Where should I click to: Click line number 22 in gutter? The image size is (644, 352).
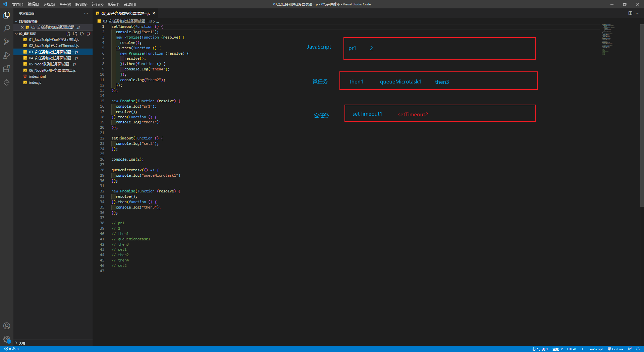(x=102, y=138)
